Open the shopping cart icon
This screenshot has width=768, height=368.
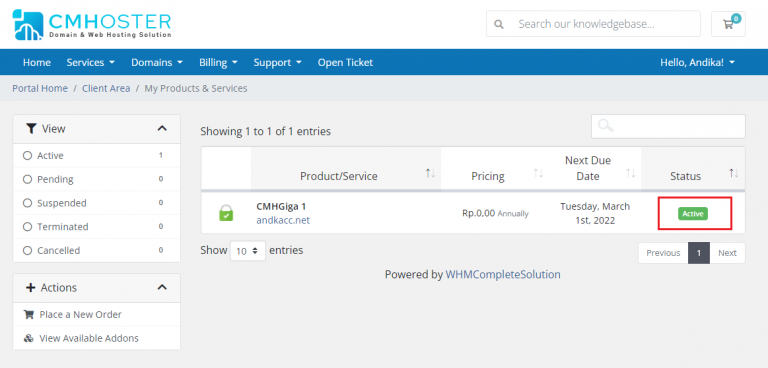728,24
